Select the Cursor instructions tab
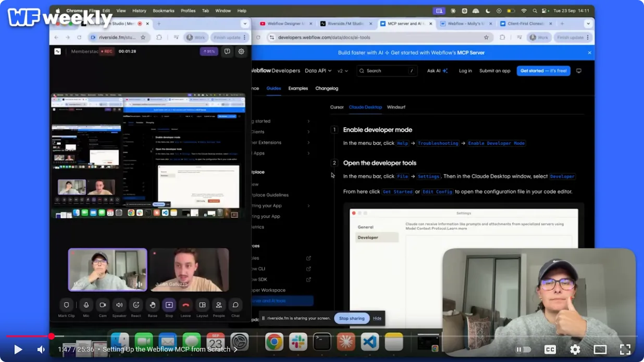The height and width of the screenshot is (362, 644). click(337, 107)
